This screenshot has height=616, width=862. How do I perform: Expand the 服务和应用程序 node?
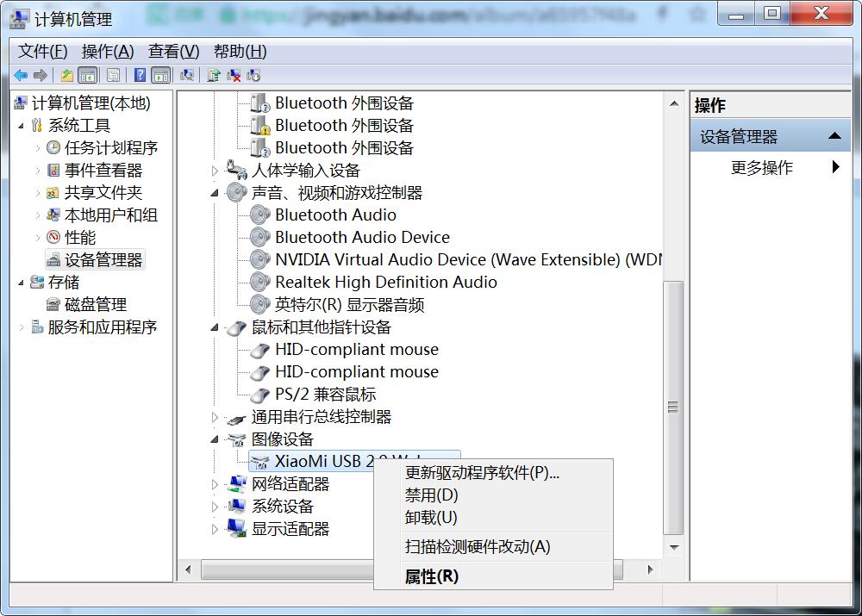21,327
